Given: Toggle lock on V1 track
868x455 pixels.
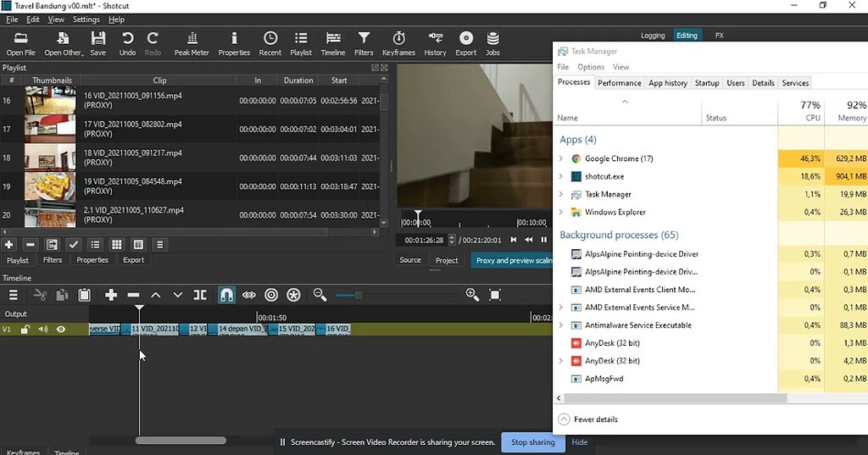Looking at the screenshot, I should coord(25,330).
